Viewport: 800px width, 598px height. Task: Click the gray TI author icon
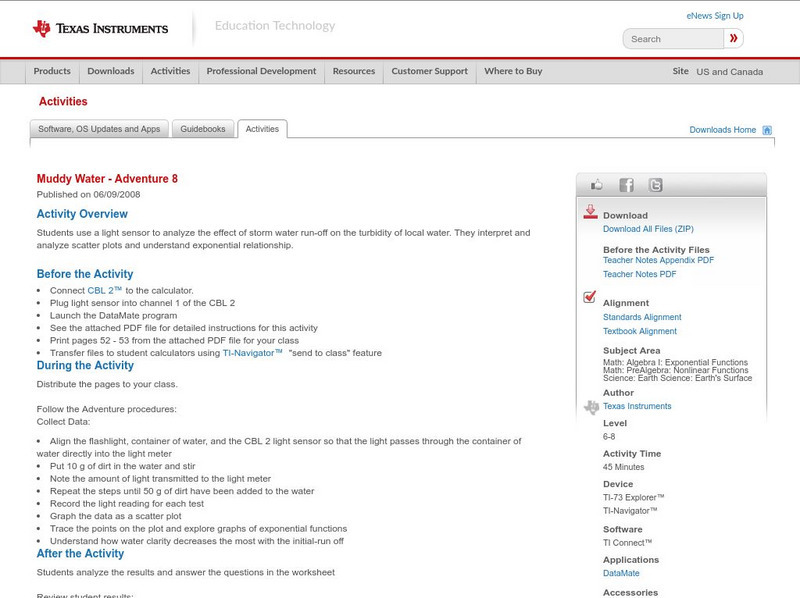click(591, 407)
